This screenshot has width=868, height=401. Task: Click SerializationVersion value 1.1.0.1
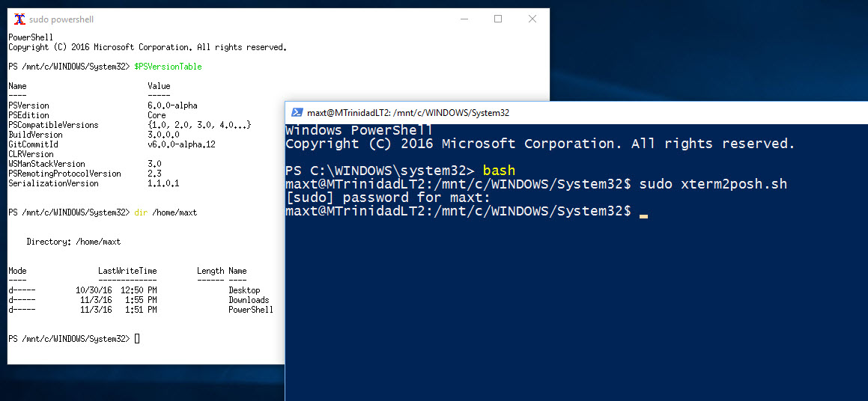coord(164,183)
